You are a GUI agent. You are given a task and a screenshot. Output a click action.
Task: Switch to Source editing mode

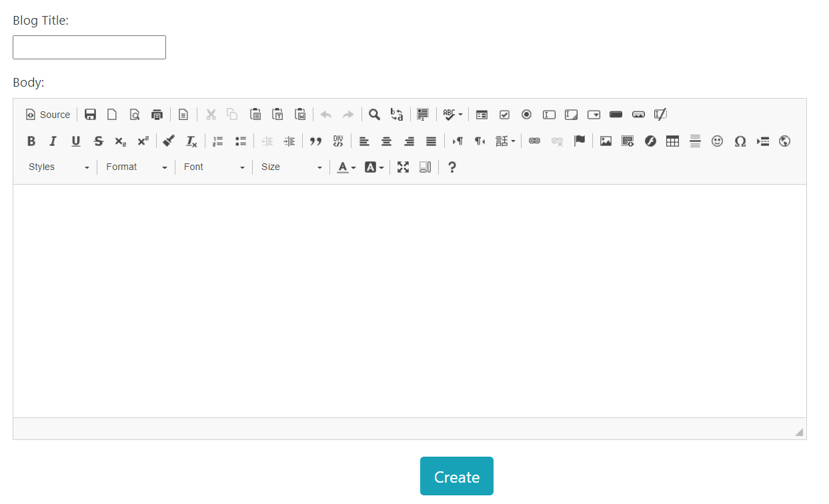coord(47,114)
